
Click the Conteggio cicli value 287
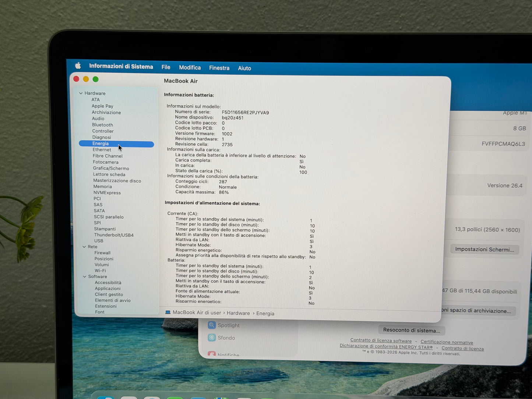223,182
